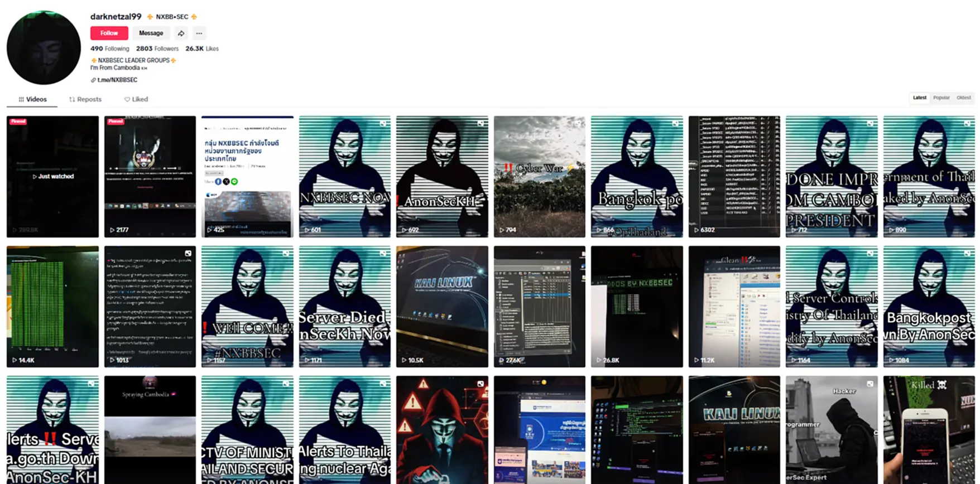Image resolution: width=980 pixels, height=484 pixels.
Task: Click the Pinned badge on Just watched video
Action: coord(18,121)
